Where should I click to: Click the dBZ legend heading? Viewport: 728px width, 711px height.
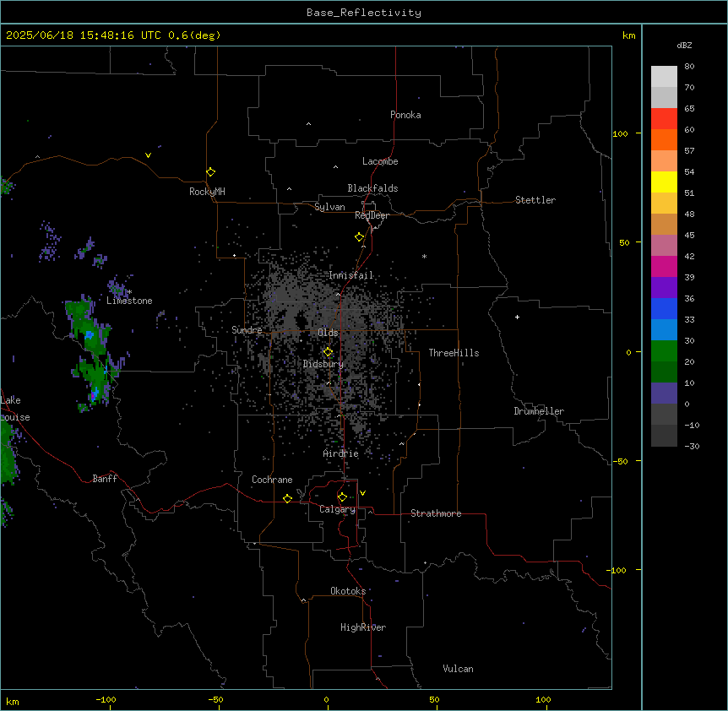pos(684,45)
